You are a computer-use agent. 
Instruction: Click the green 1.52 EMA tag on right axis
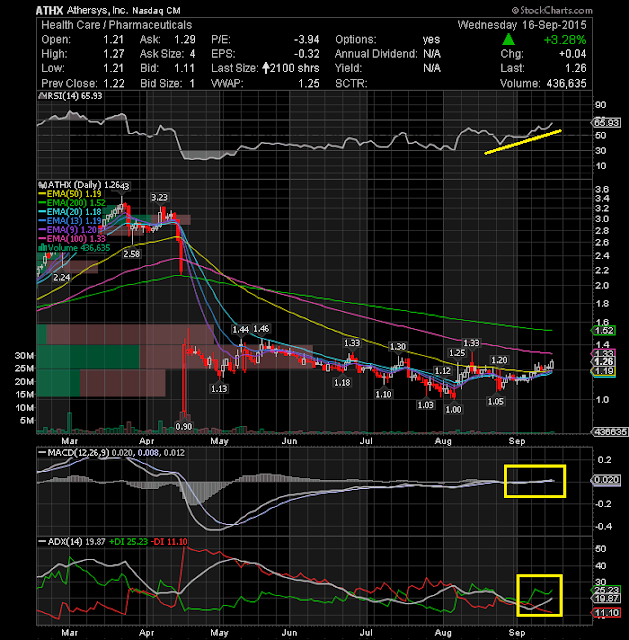603,331
